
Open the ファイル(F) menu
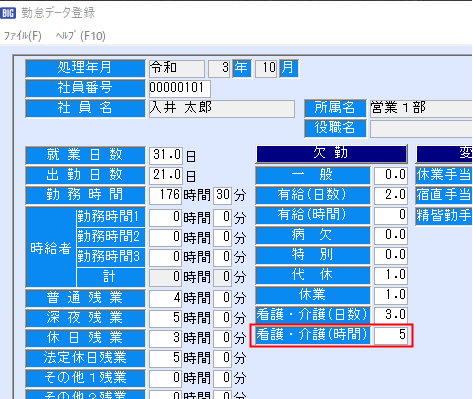tap(23, 36)
